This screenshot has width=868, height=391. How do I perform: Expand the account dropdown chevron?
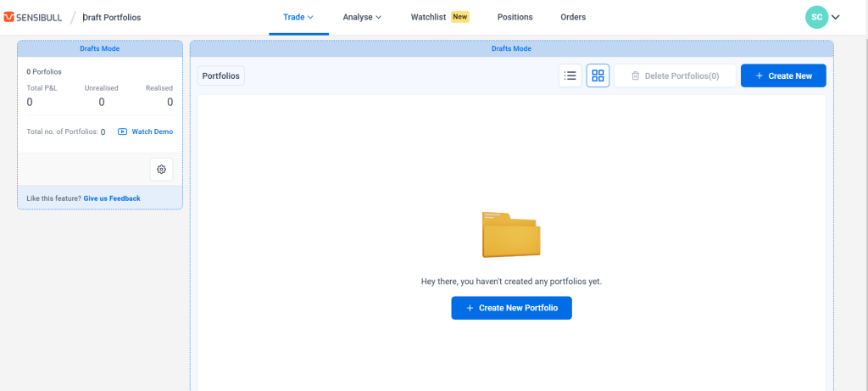836,17
